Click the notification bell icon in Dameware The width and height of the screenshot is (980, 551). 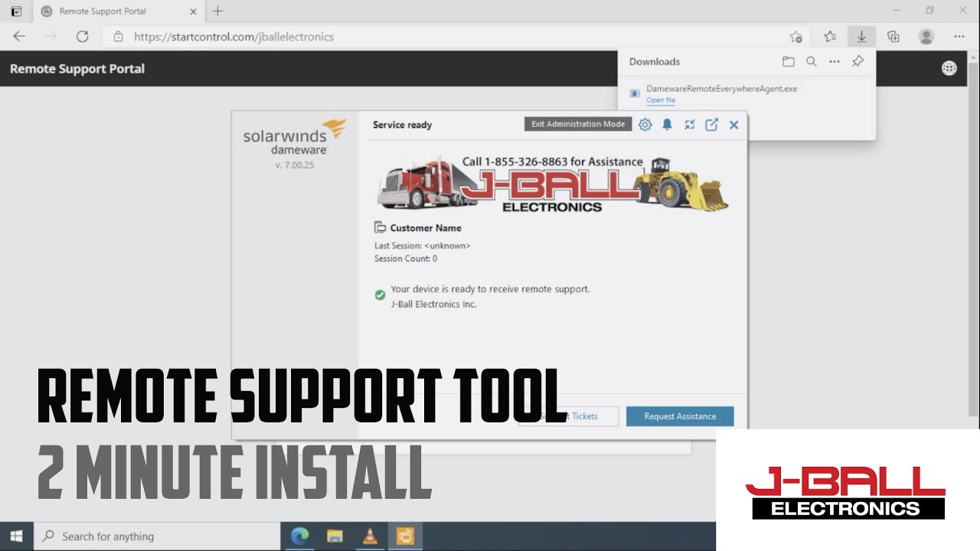(x=668, y=125)
